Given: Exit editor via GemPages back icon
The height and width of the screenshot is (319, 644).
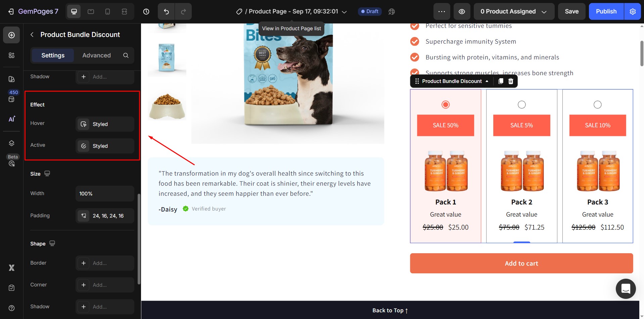Looking at the screenshot, I should [x=11, y=12].
